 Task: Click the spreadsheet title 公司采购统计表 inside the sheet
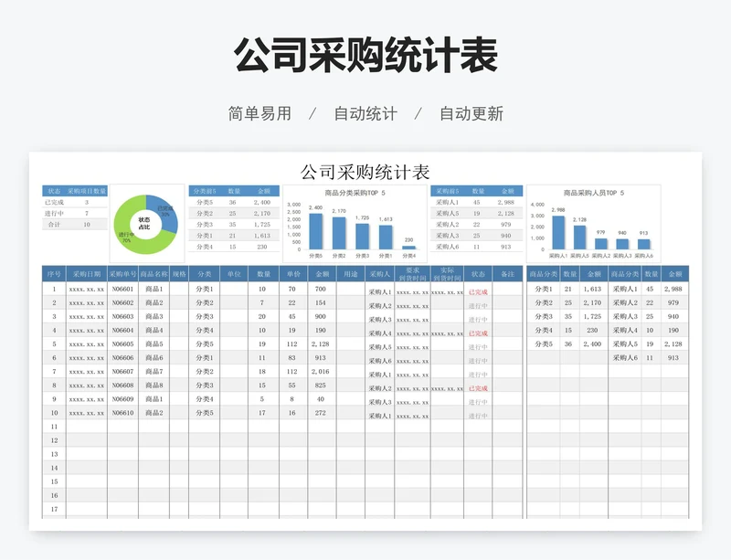(365, 172)
